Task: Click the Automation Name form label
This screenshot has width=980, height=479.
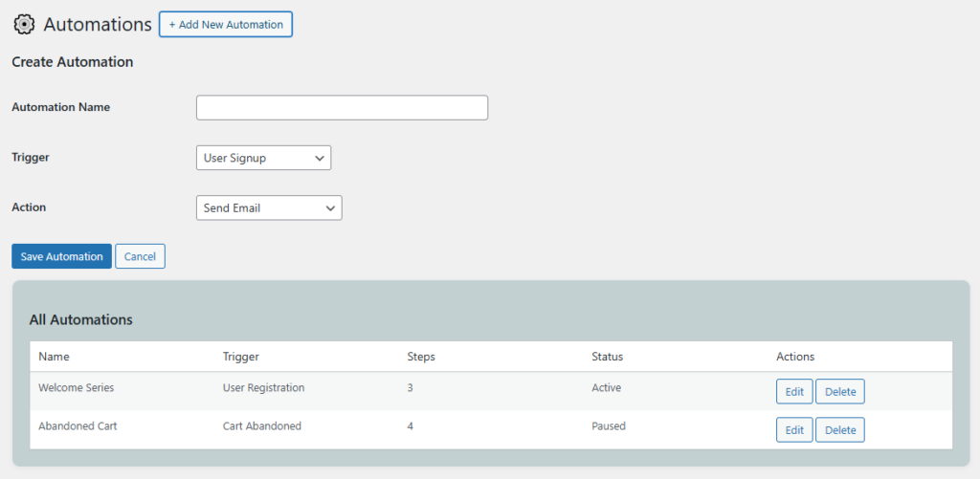Action: pos(60,107)
